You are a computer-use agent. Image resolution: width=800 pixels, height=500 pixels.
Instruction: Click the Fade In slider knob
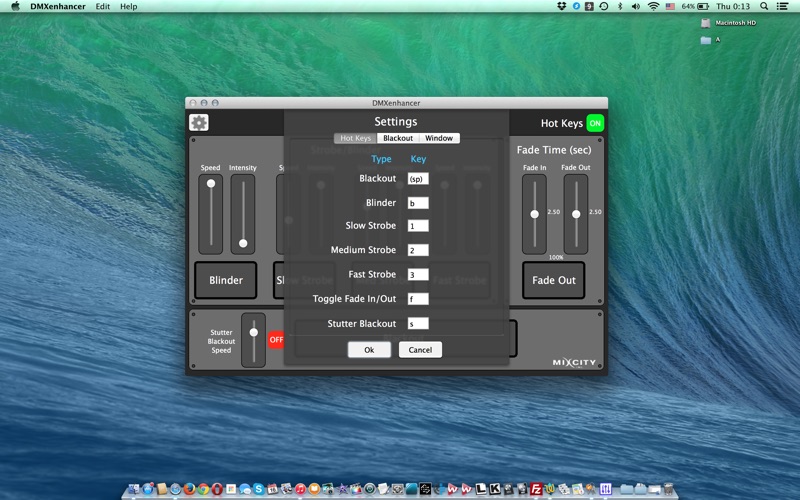point(534,214)
